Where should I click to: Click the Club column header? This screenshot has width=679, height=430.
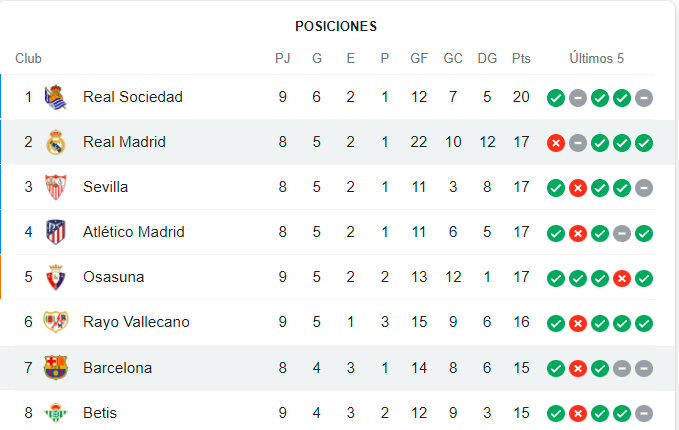tap(28, 58)
